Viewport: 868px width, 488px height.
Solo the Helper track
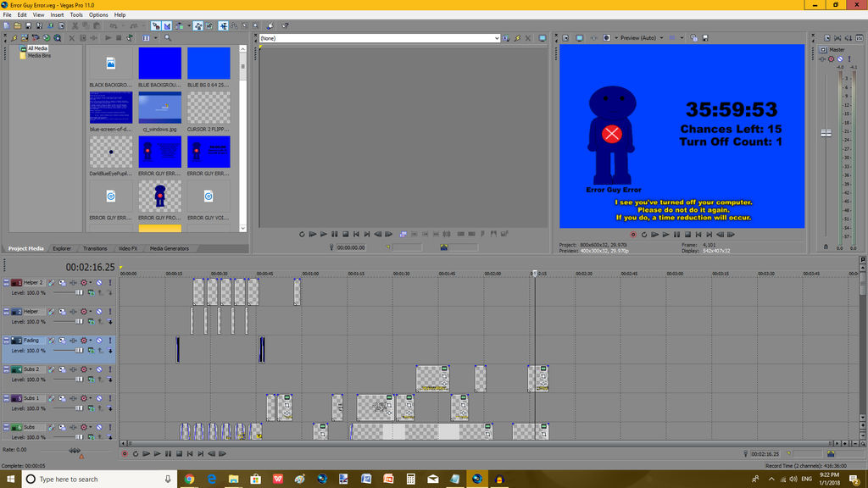click(x=109, y=312)
